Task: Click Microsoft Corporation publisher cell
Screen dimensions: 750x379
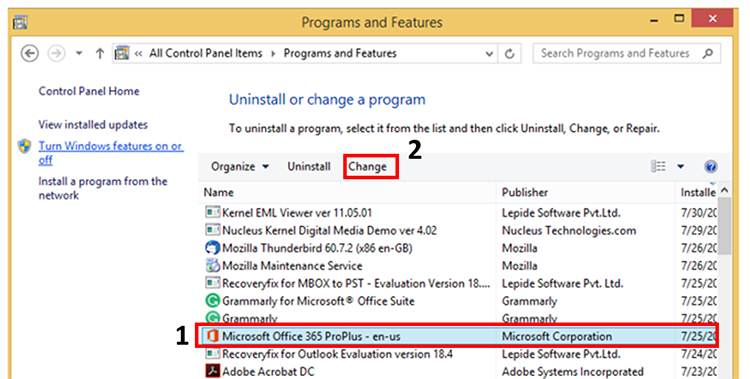Action: pos(557,336)
